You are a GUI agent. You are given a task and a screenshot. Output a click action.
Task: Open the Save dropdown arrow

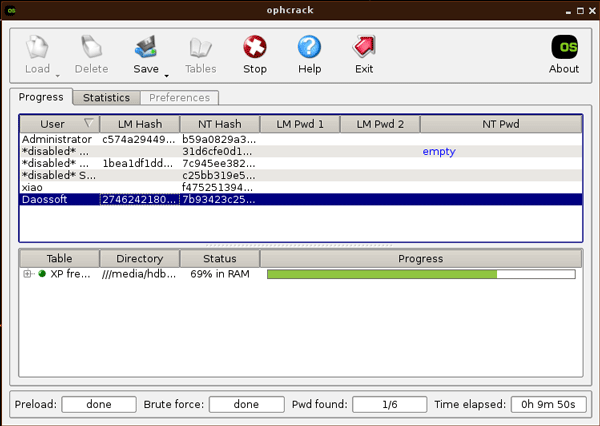click(x=166, y=75)
